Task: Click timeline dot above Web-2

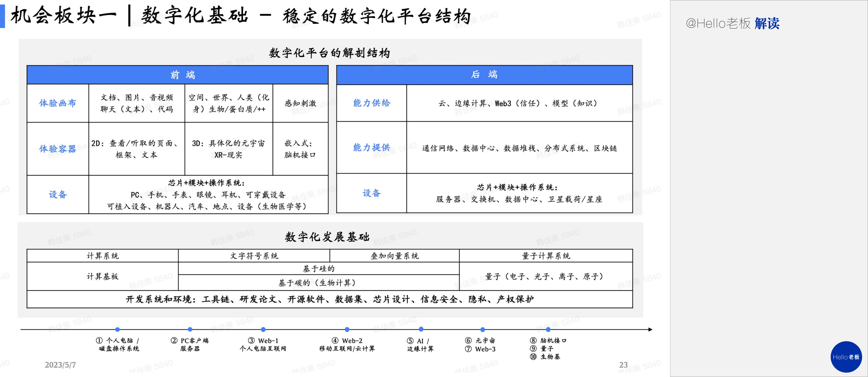Action: pos(347,329)
